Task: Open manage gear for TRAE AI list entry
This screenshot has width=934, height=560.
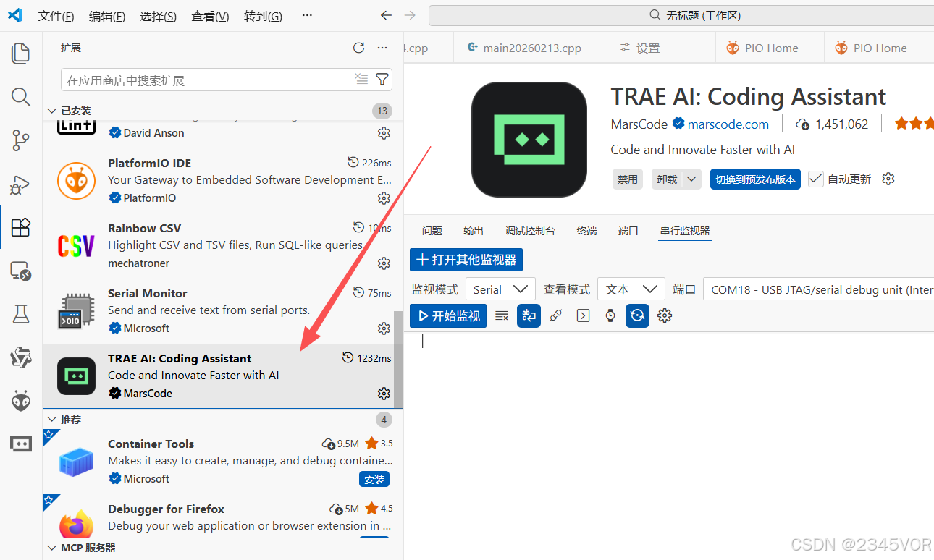Action: tap(384, 393)
